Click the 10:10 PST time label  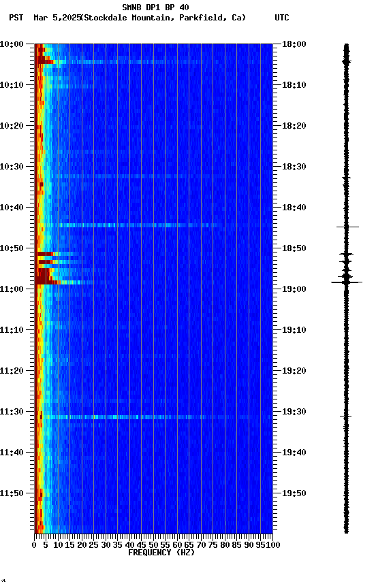click(12, 85)
